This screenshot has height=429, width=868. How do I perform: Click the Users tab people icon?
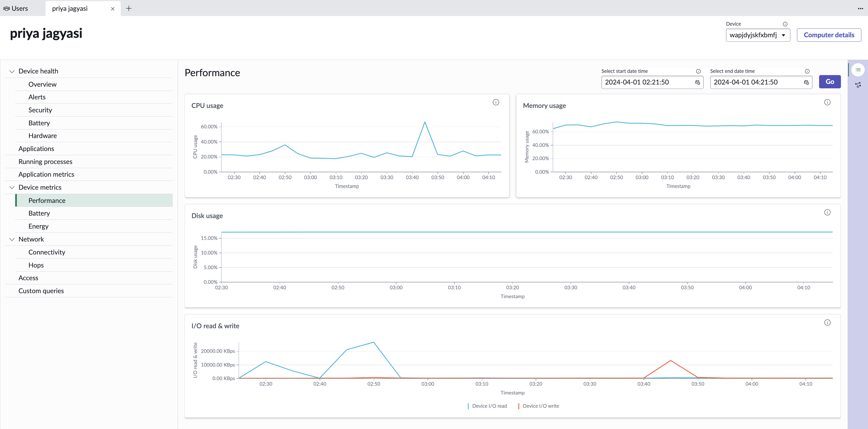[x=6, y=8]
